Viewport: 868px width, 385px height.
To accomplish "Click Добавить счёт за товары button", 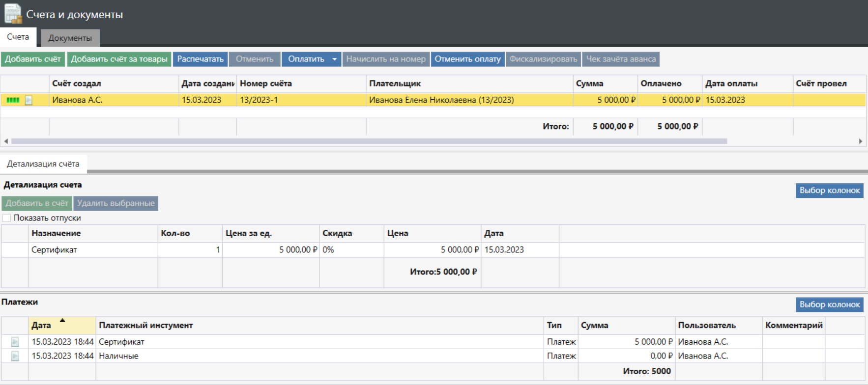I will point(119,59).
